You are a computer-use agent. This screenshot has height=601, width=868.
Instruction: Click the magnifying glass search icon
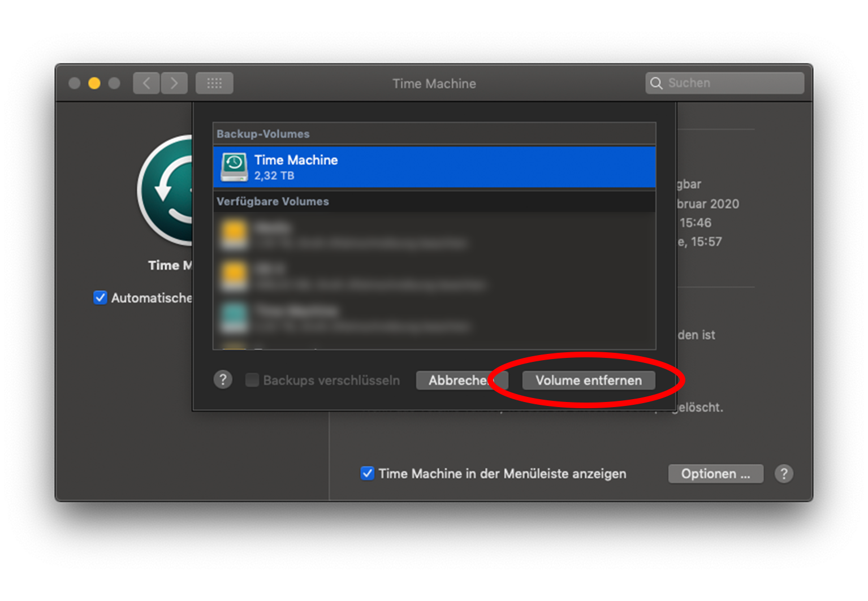[656, 83]
